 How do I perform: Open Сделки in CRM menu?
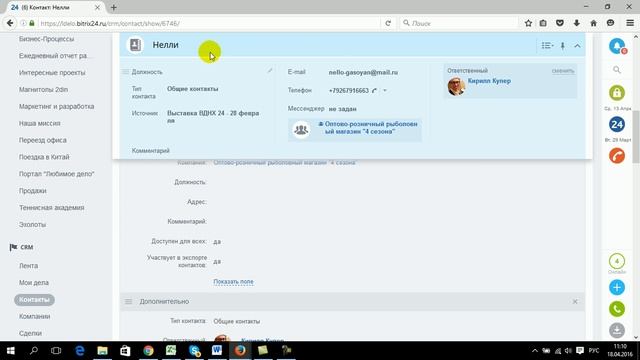[30, 333]
